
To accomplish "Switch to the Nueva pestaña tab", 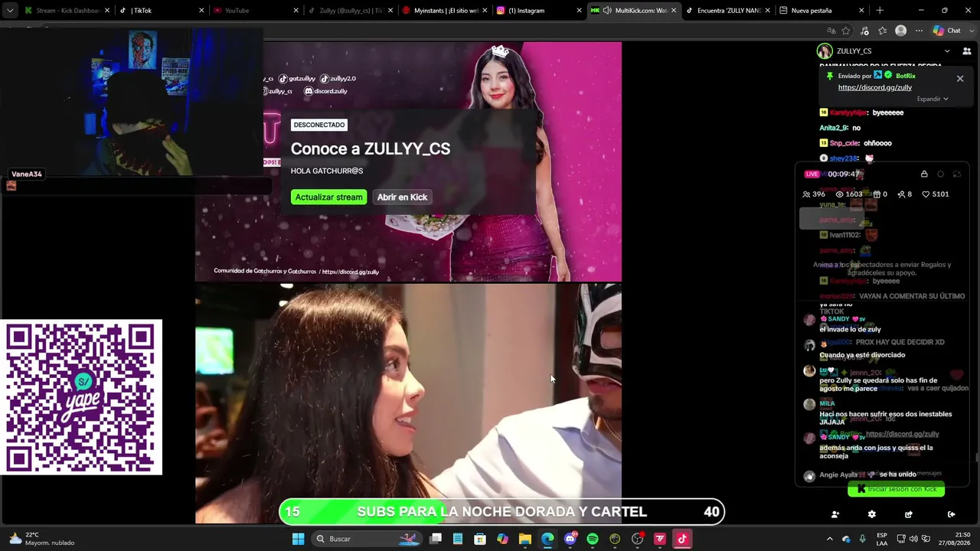I will click(822, 11).
